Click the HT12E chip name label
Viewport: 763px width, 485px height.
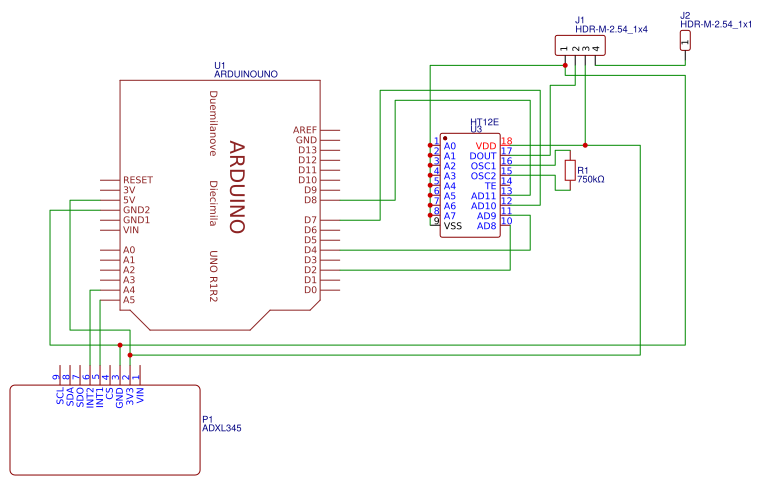coord(484,122)
